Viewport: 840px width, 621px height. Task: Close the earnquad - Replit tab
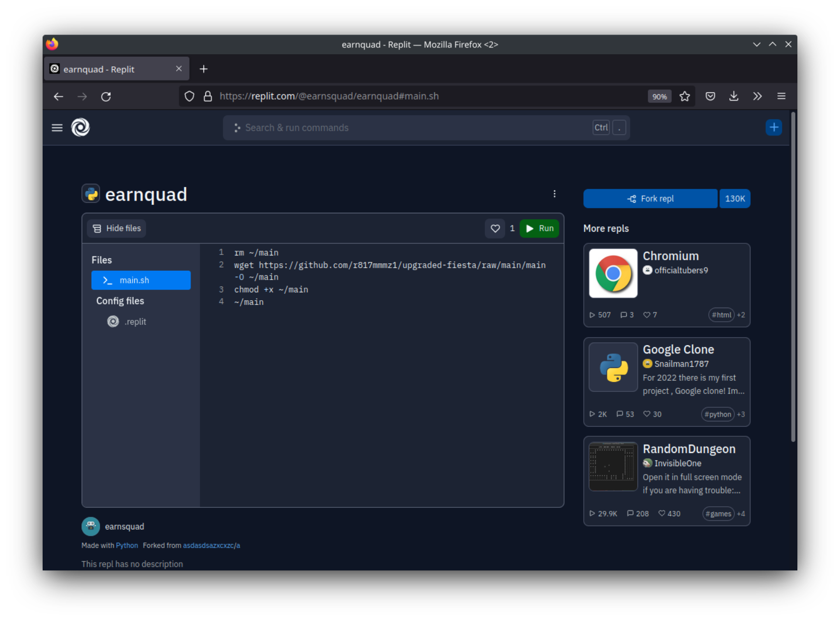point(179,69)
